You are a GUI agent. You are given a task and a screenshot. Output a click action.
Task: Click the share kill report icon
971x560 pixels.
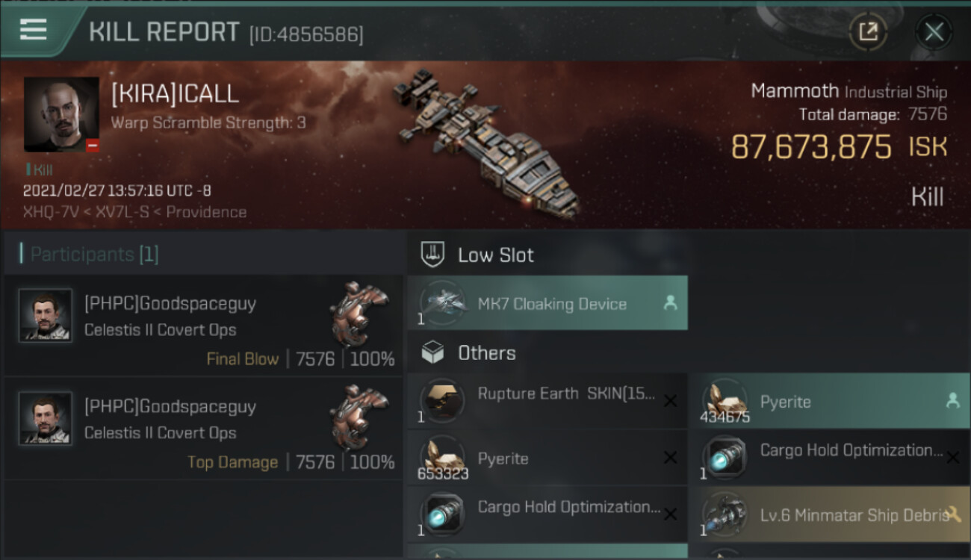click(x=868, y=31)
